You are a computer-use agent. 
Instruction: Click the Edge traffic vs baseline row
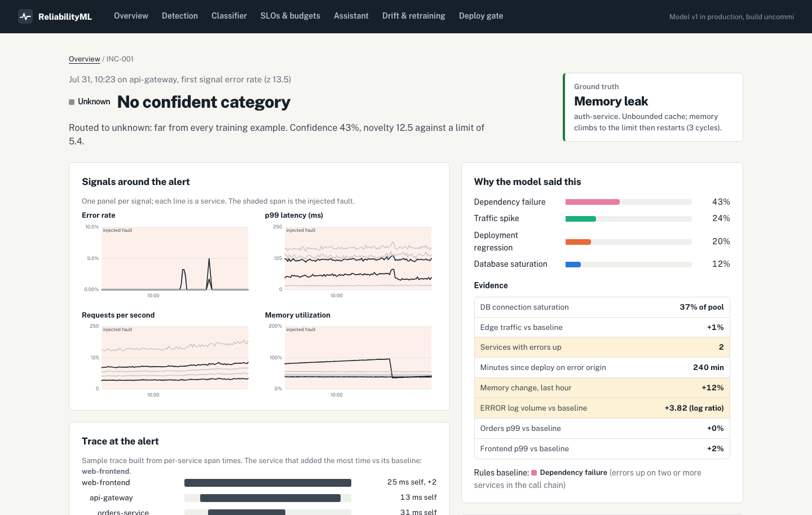pyautogui.click(x=602, y=327)
